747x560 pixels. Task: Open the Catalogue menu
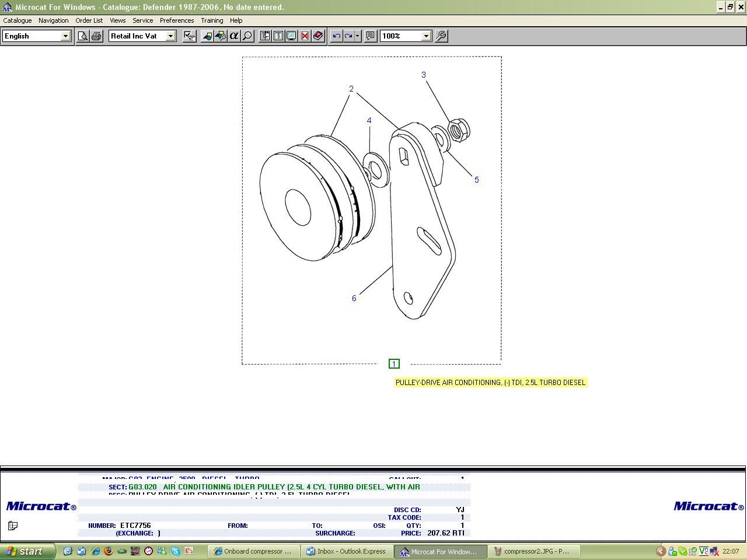(x=18, y=20)
